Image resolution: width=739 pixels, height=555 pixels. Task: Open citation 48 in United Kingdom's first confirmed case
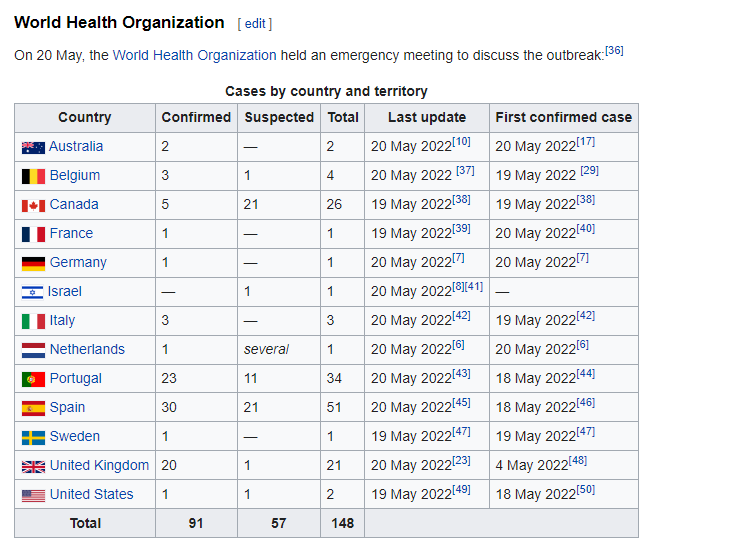[x=578, y=461]
